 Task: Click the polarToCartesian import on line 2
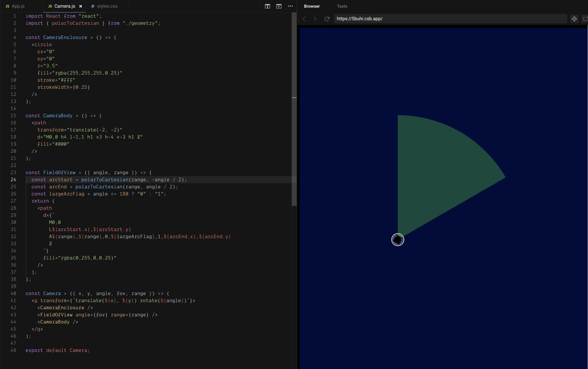(75, 23)
